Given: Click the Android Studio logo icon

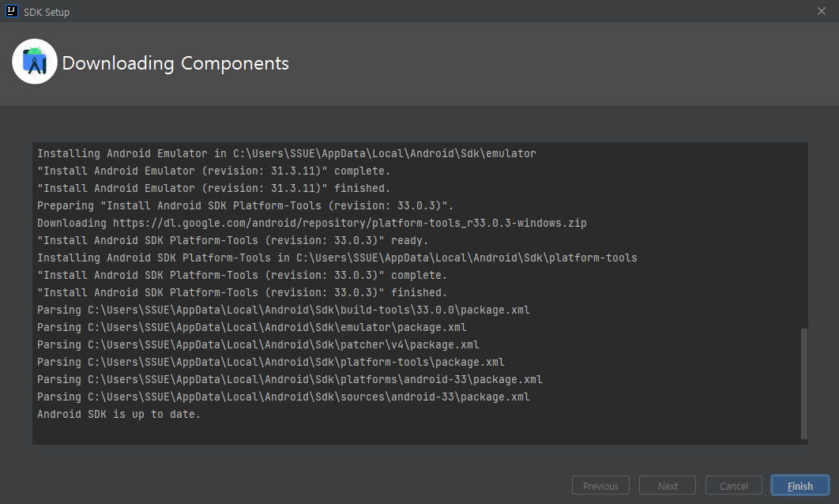Looking at the screenshot, I should coord(35,62).
